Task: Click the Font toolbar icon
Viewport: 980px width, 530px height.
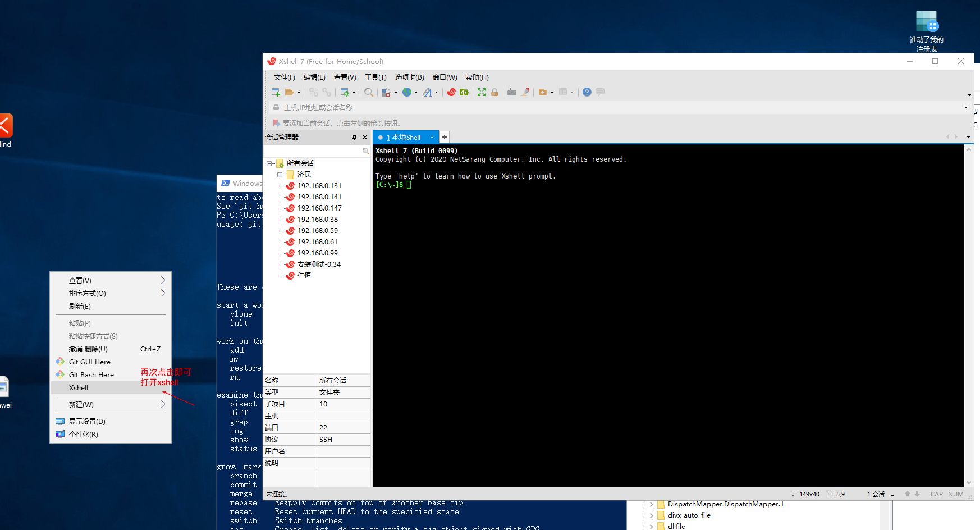Action: pos(428,92)
